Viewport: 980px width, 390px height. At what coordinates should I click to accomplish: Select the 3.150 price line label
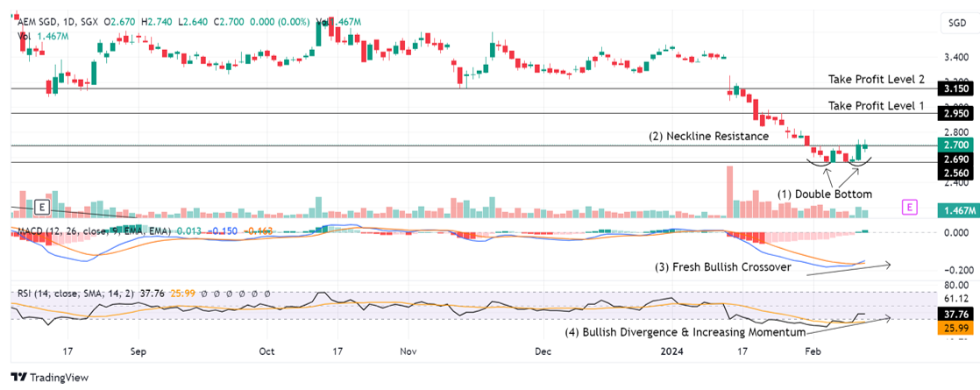pyautogui.click(x=956, y=89)
